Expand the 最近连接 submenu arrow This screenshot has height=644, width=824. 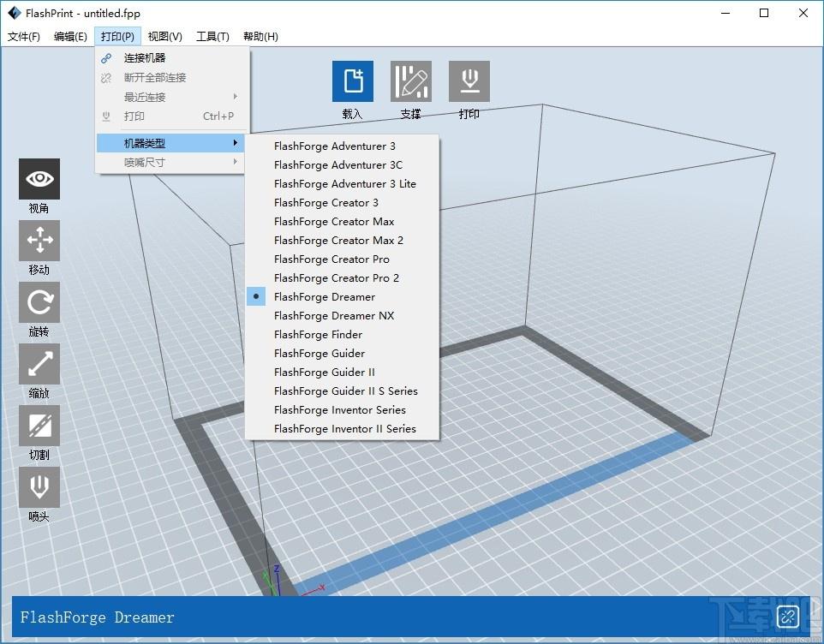click(x=236, y=97)
